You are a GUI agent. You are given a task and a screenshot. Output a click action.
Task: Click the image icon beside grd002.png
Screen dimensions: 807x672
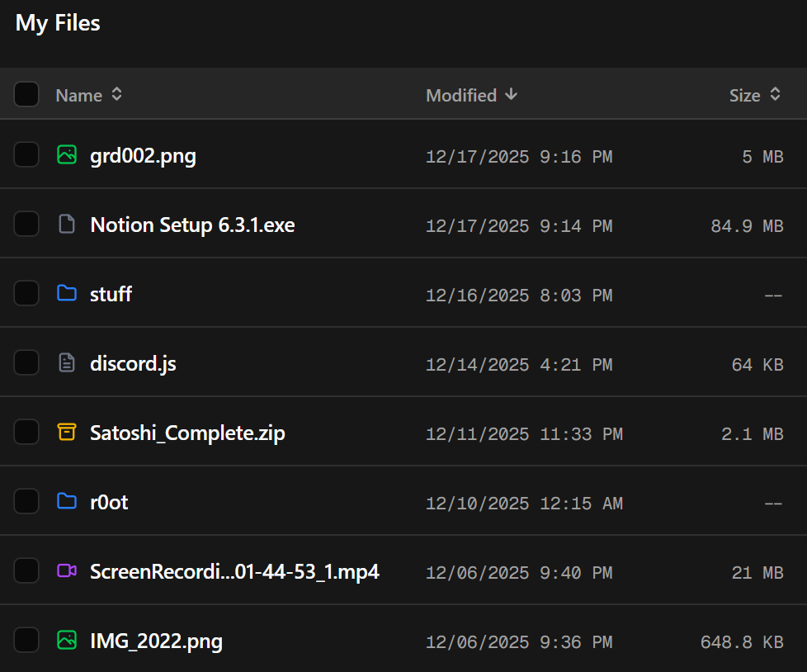(x=67, y=154)
